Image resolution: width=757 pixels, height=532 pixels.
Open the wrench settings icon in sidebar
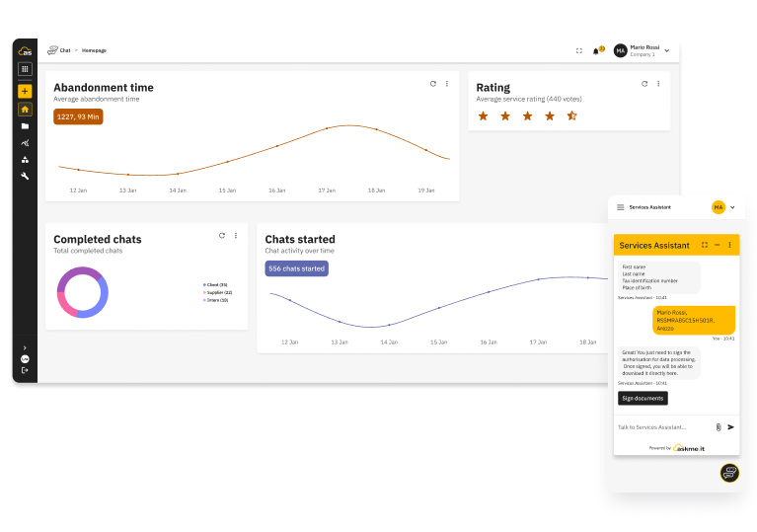(x=25, y=176)
